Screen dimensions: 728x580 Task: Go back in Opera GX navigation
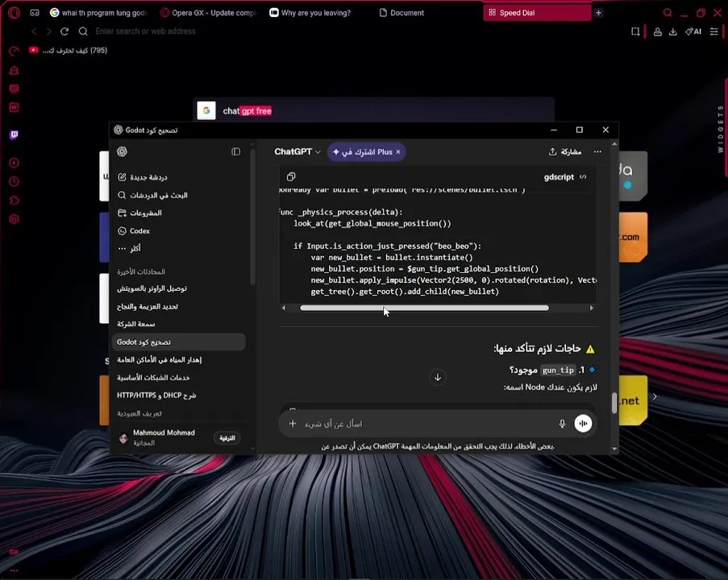pyautogui.click(x=34, y=31)
